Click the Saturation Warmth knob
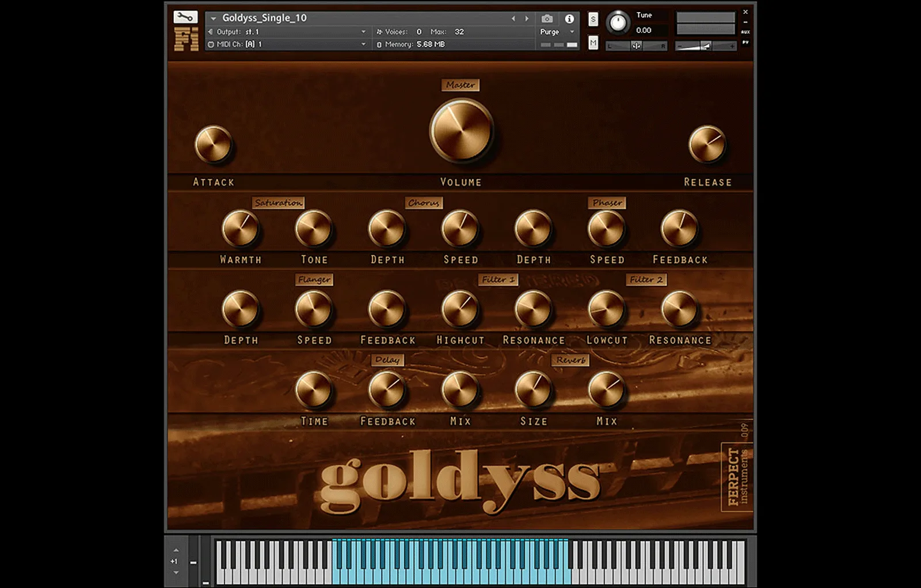The image size is (921, 588). click(240, 228)
